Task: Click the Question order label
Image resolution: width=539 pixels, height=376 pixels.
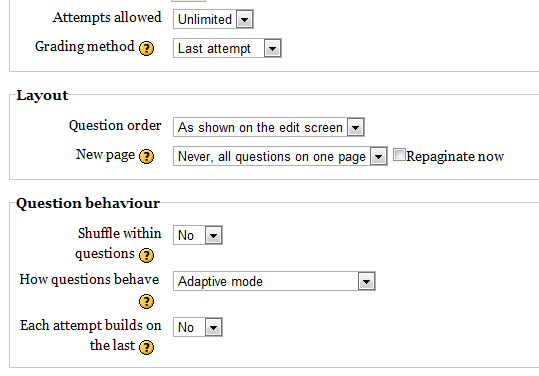Action: (115, 125)
